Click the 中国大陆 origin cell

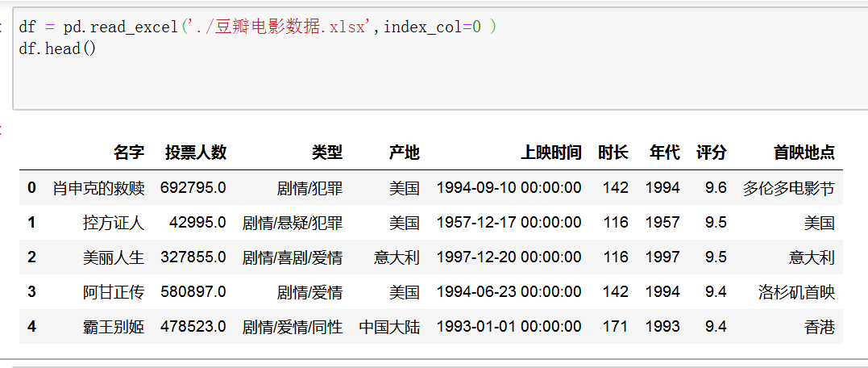tap(389, 327)
